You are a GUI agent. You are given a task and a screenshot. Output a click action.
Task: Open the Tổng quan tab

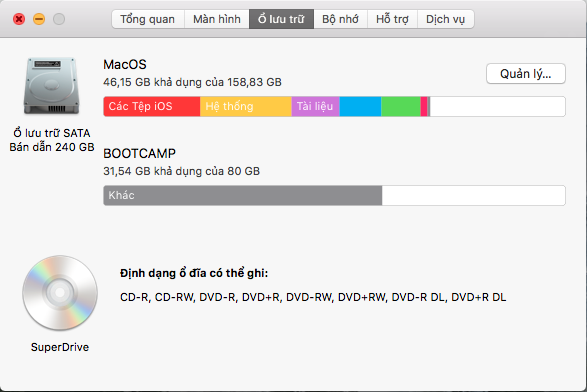(148, 19)
